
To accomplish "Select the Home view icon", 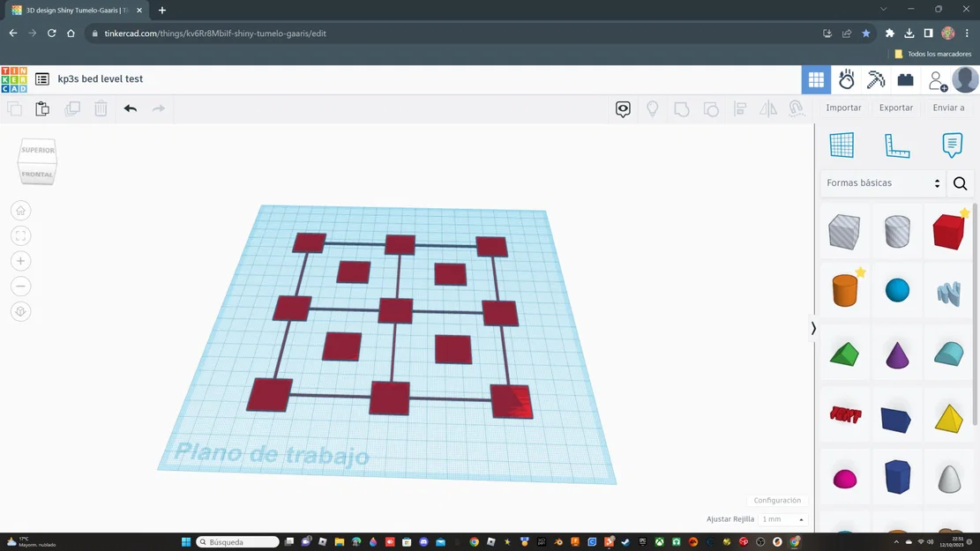I will 20,211.
